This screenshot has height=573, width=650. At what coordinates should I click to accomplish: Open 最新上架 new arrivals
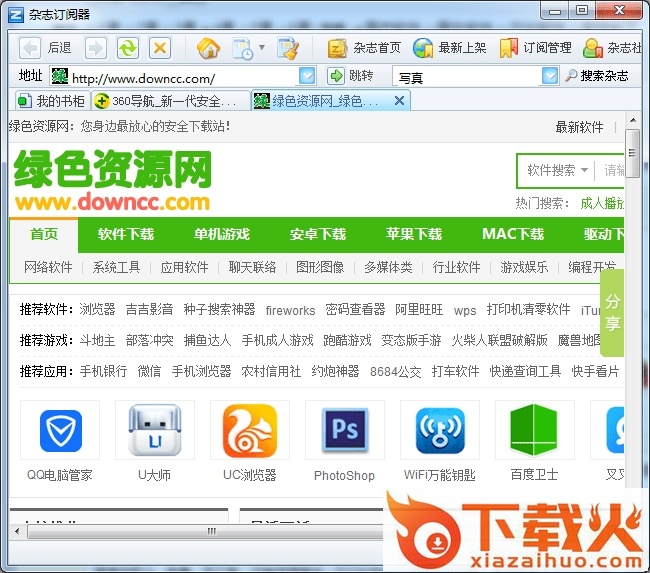point(449,48)
